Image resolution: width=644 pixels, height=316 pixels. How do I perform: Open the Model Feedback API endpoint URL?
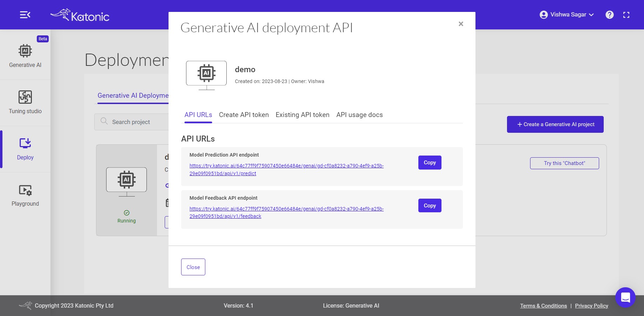click(287, 213)
